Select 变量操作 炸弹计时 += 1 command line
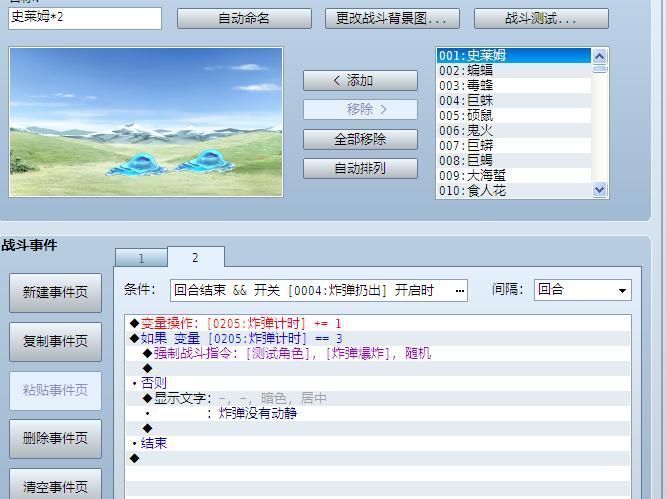666x499 pixels. click(378, 324)
